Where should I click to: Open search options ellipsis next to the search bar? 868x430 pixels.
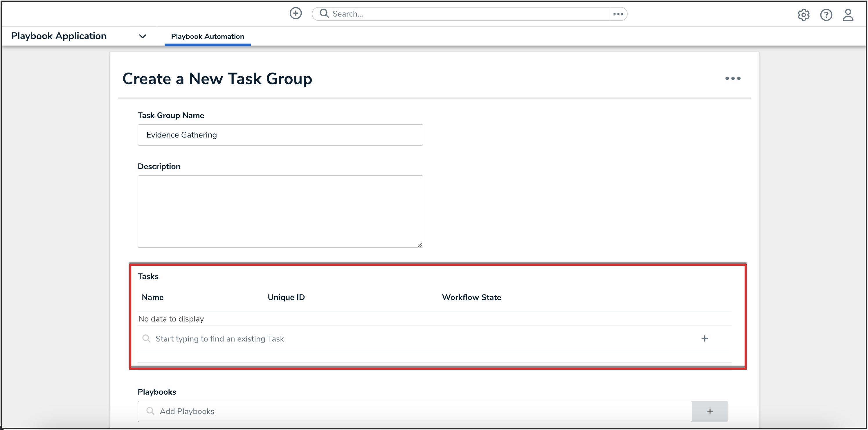pyautogui.click(x=618, y=14)
